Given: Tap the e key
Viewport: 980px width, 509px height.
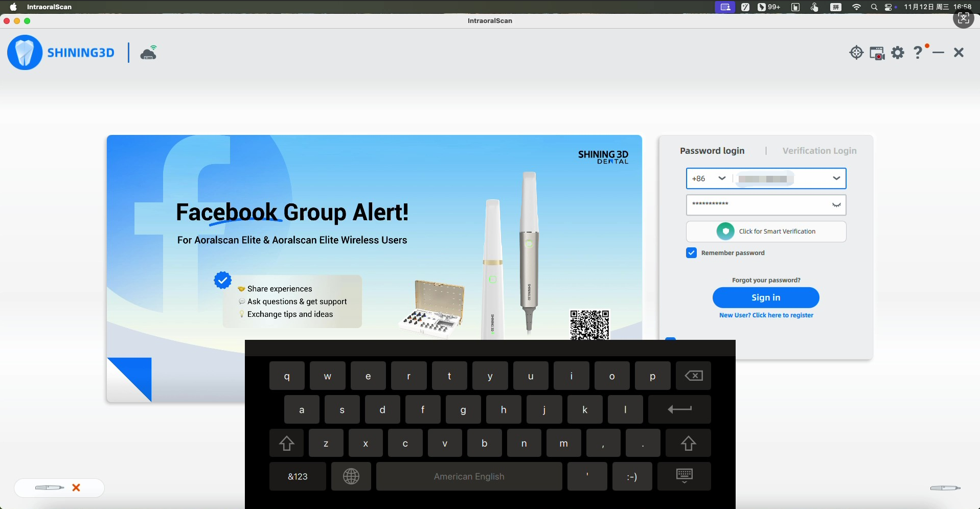Looking at the screenshot, I should coord(368,376).
